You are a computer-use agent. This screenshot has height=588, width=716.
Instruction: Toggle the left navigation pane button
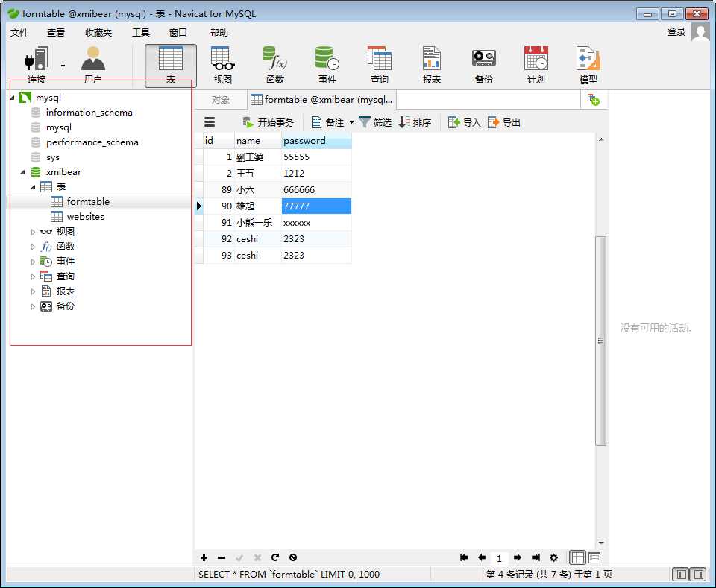point(681,574)
